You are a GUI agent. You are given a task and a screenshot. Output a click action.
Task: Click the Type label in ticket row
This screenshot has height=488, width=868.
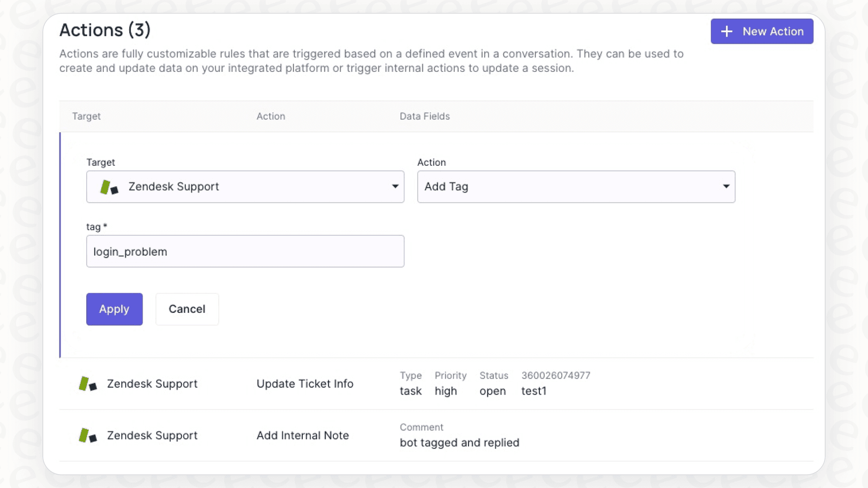point(411,375)
